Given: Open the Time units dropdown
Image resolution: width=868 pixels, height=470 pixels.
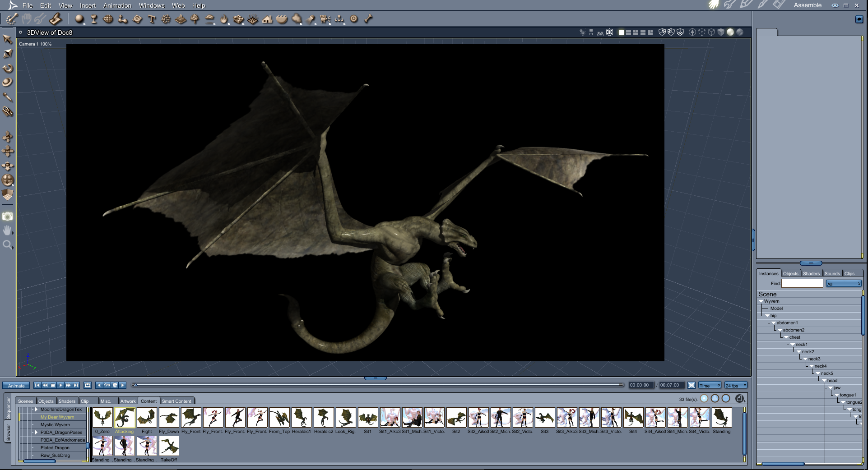Looking at the screenshot, I should (x=710, y=385).
